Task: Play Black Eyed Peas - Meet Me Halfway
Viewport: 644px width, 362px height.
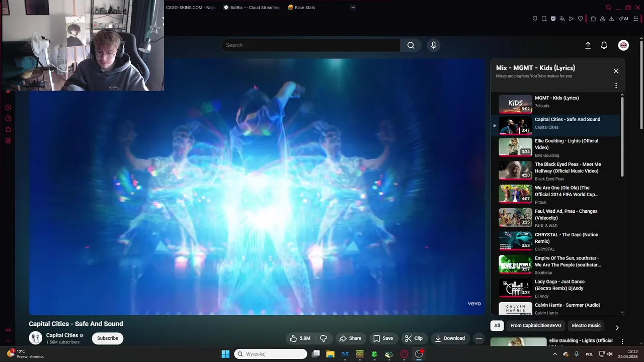Action: pyautogui.click(x=556, y=171)
